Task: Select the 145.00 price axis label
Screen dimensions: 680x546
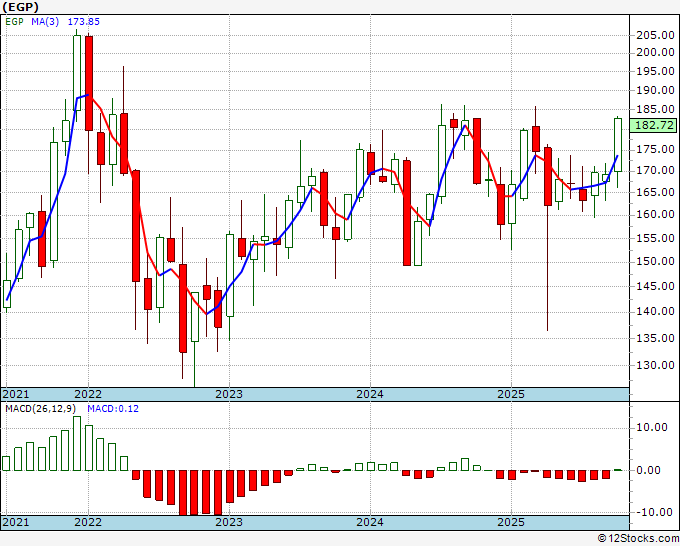Action: click(655, 286)
